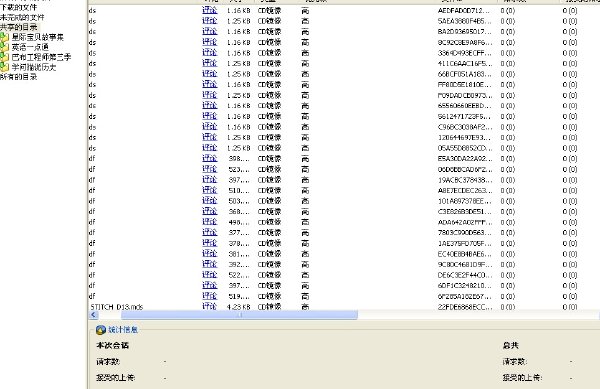Click the 4.23 KB size cell
Image resolution: width=600 pixels, height=389 pixels.
point(238,307)
